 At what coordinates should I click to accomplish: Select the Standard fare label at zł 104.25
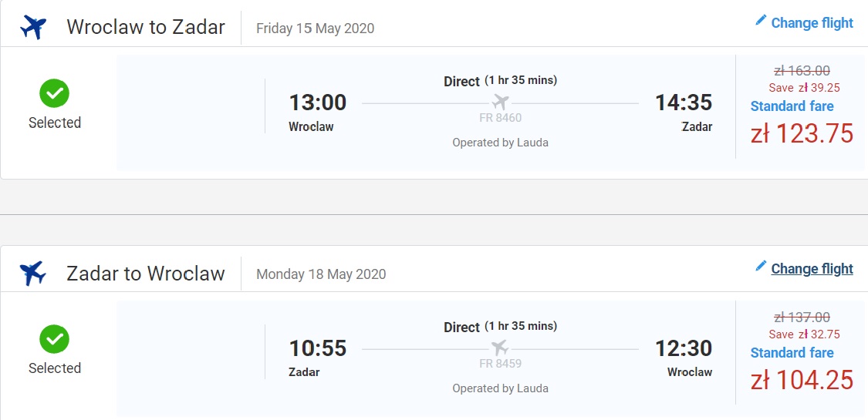tap(792, 353)
